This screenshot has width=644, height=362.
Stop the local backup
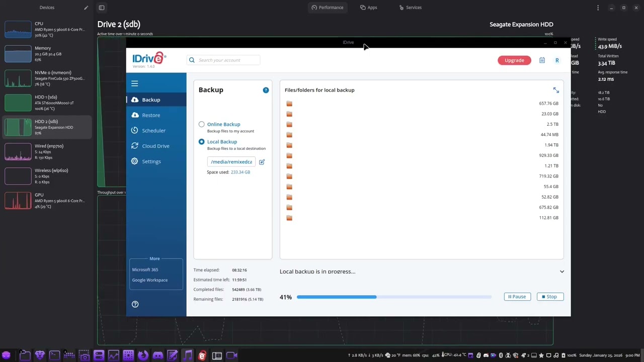(x=550, y=297)
